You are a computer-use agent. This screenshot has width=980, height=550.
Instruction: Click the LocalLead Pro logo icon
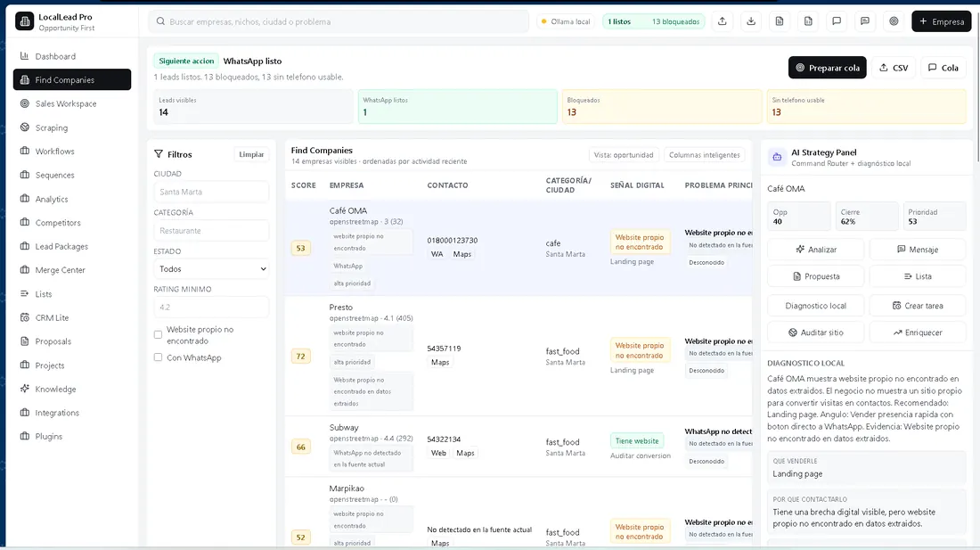24,21
